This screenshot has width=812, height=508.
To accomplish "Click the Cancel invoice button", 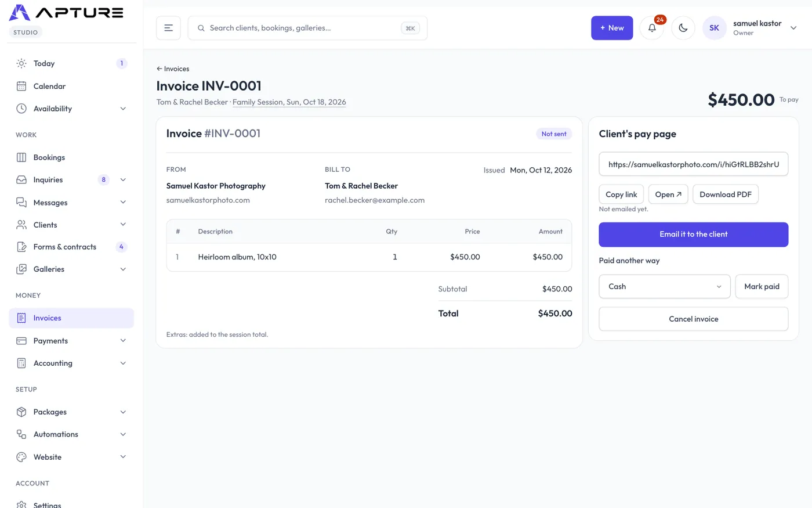I will [x=694, y=319].
